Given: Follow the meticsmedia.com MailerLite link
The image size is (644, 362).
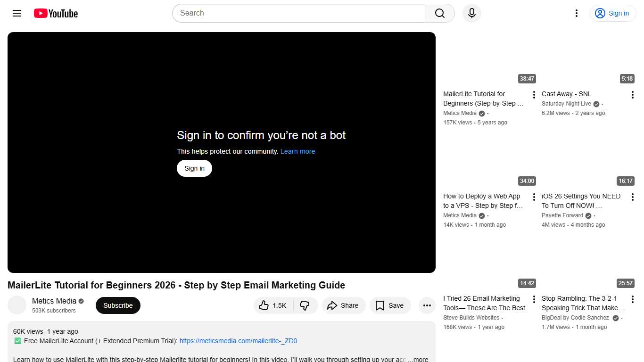Looking at the screenshot, I should pos(238,341).
